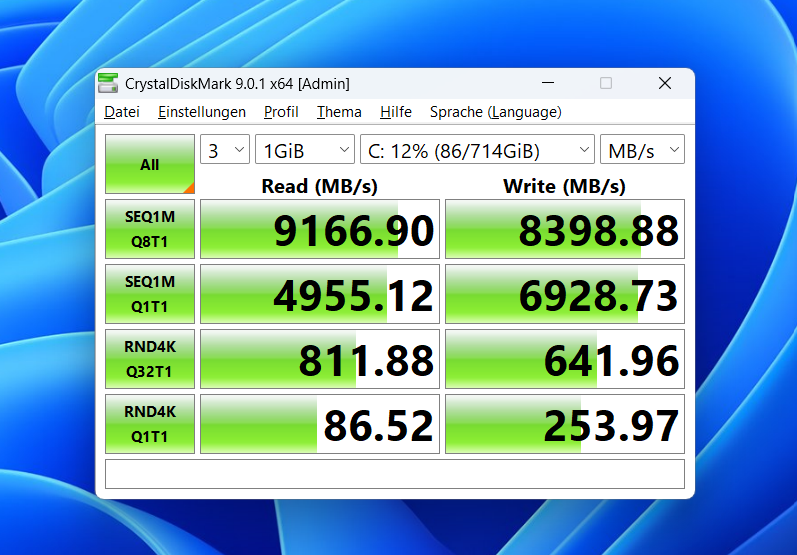Open the test size dropdown showing 1GiB
Screen dimensions: 797x555
pos(305,149)
